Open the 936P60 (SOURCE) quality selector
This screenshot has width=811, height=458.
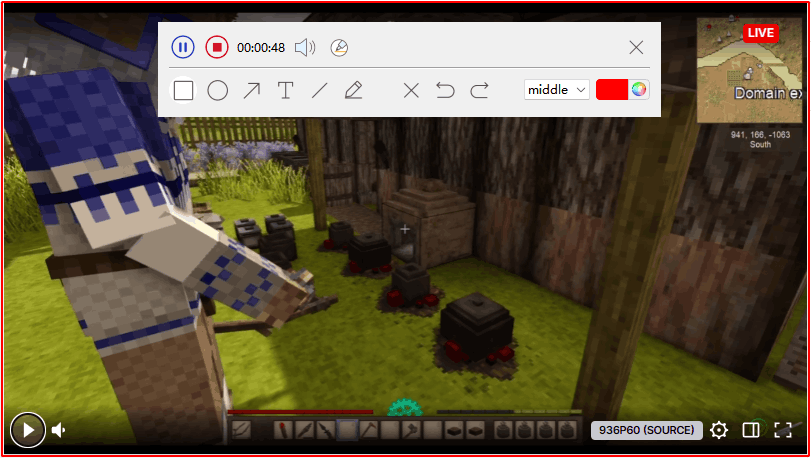click(647, 430)
